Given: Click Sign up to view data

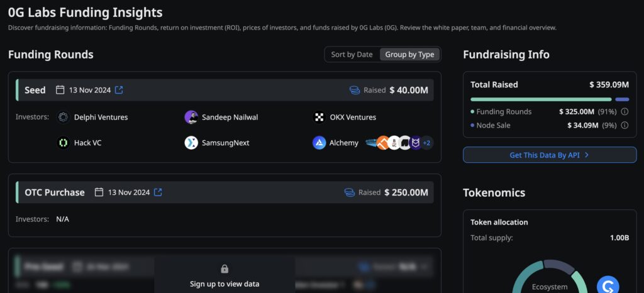Looking at the screenshot, I should tap(225, 284).
